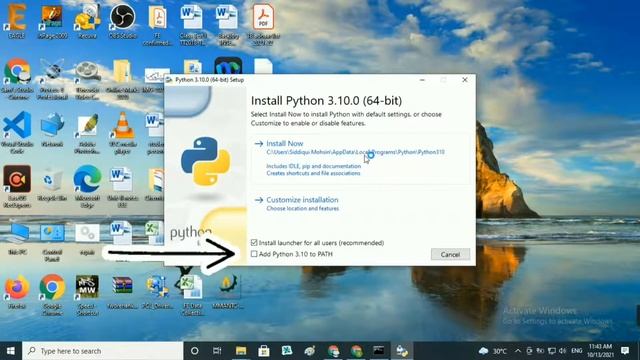
Task: Open OBS Studio from the desktop
Action: (x=122, y=22)
